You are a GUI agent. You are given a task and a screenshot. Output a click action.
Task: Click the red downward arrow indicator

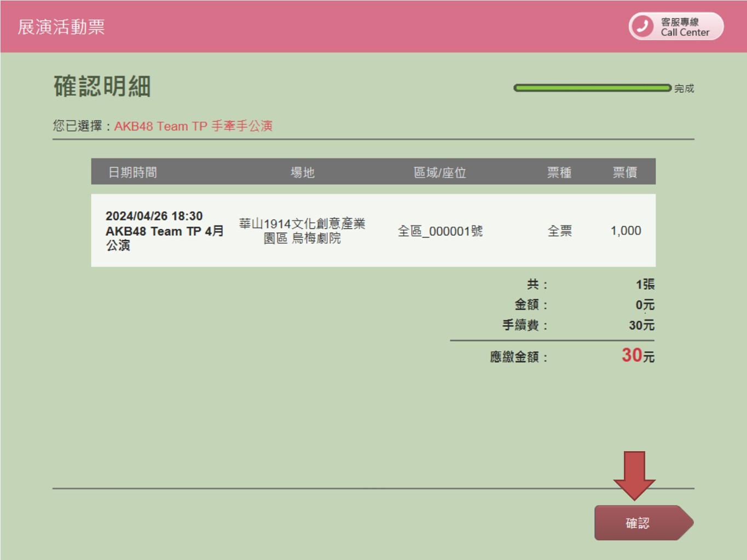pyautogui.click(x=634, y=474)
